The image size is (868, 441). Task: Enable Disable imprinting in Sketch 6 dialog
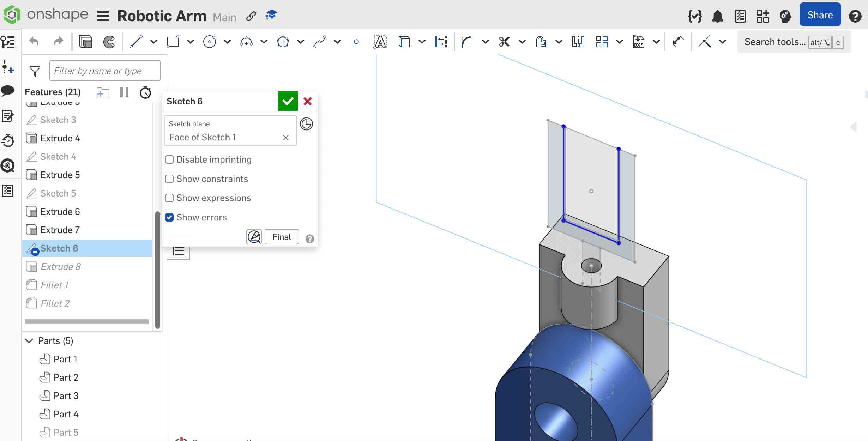tap(169, 159)
